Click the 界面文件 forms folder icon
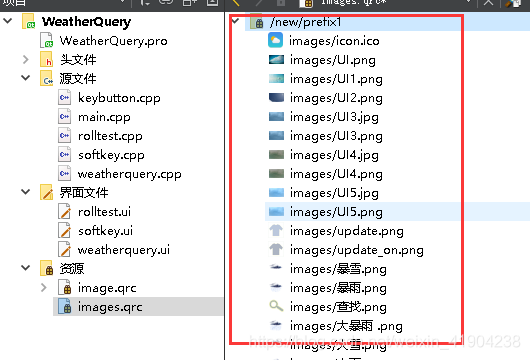The image size is (530, 360). click(x=46, y=192)
